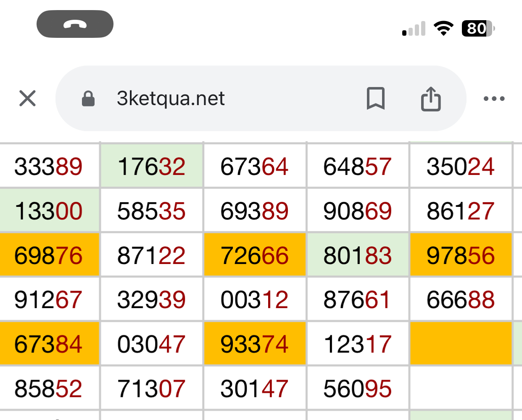522x420 pixels.
Task: Tap the number 13300 cell
Action: coord(49,211)
